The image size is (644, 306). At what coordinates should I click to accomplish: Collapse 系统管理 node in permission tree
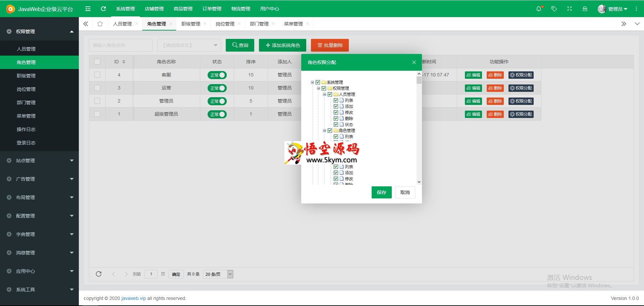[313, 82]
